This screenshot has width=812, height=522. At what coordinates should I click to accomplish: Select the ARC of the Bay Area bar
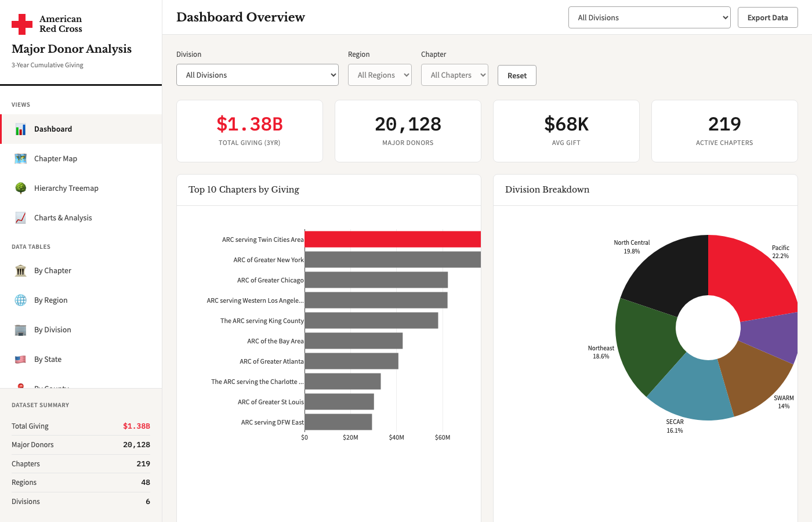click(354, 341)
